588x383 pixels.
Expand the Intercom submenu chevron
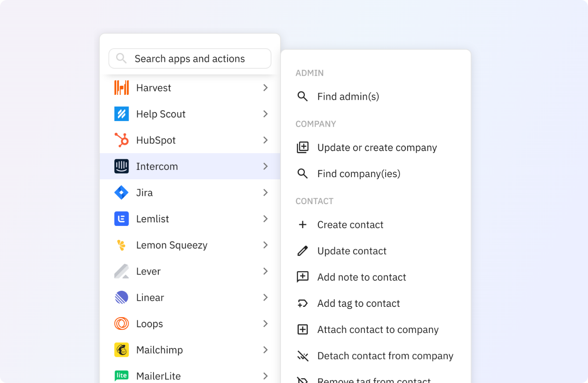265,166
